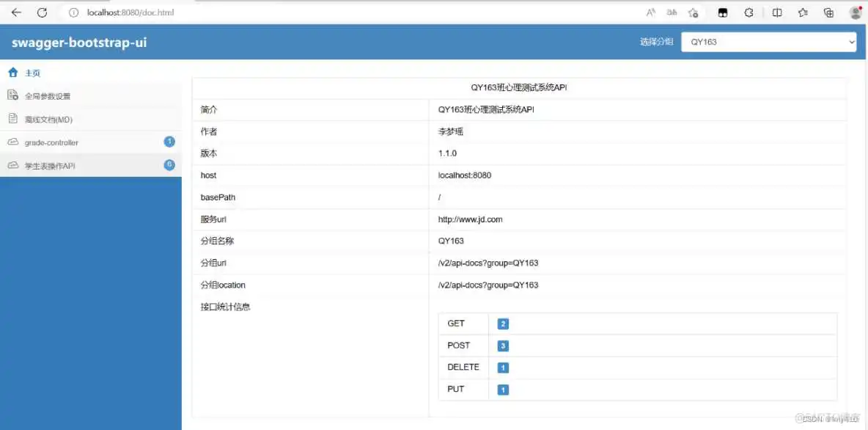Viewport: 868px width, 430px height.
Task: Open the 全局参数设置 menu item
Action: pos(45,95)
